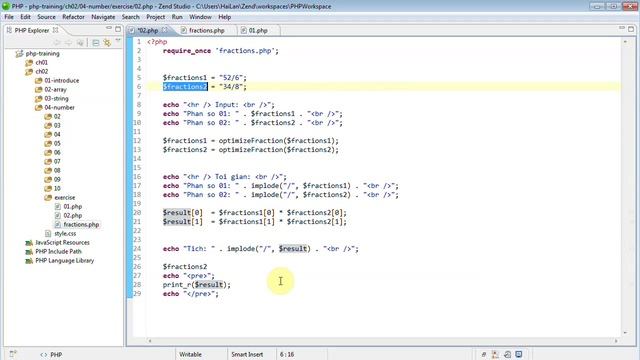Select php-training project in explorer
The width and height of the screenshot is (640, 360).
pos(42,53)
